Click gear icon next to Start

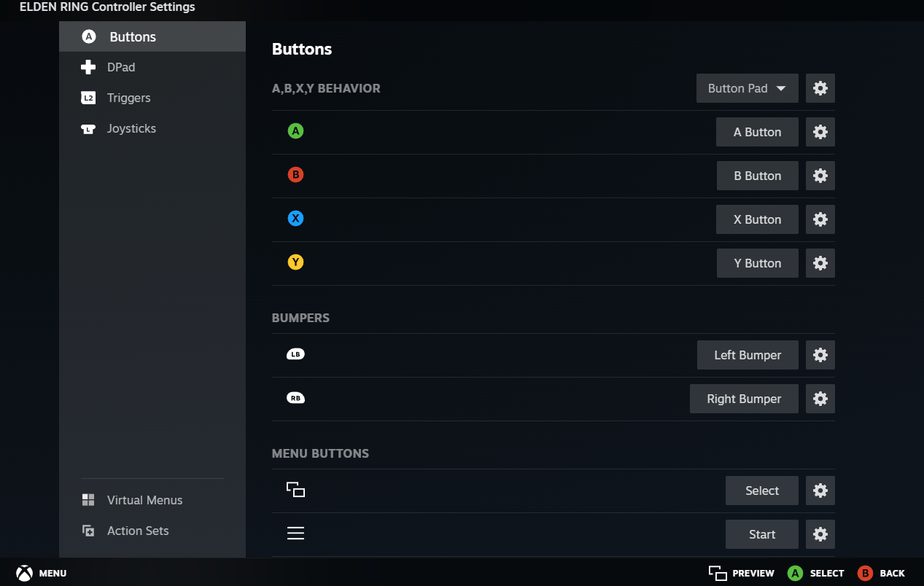click(x=820, y=534)
